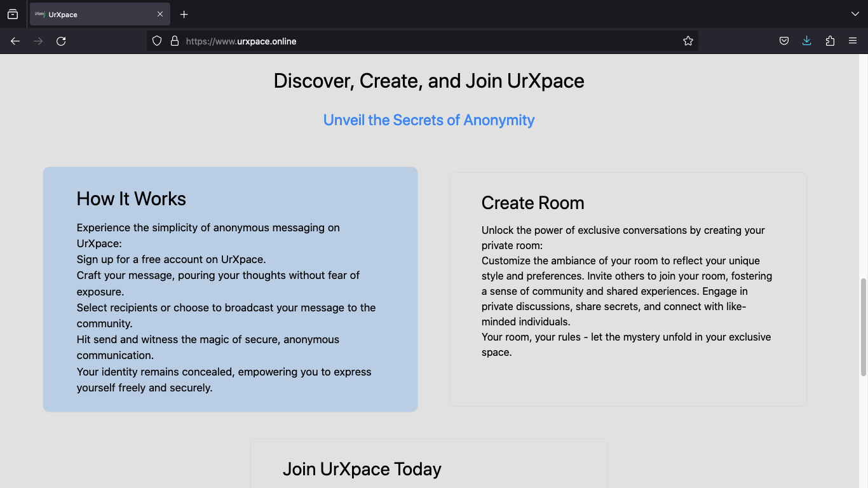
Task: Click 'Craft your message' sentence
Action: pyautogui.click(x=218, y=283)
